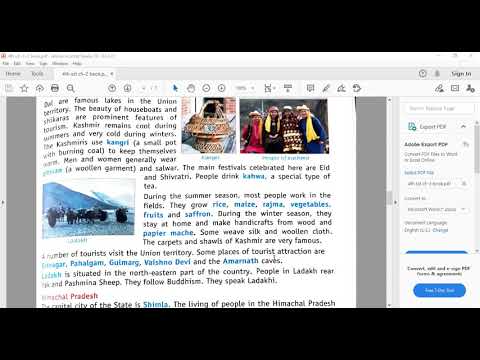Click the Ladakh landscape picture
The height and width of the screenshot is (360, 480).
coord(89,209)
